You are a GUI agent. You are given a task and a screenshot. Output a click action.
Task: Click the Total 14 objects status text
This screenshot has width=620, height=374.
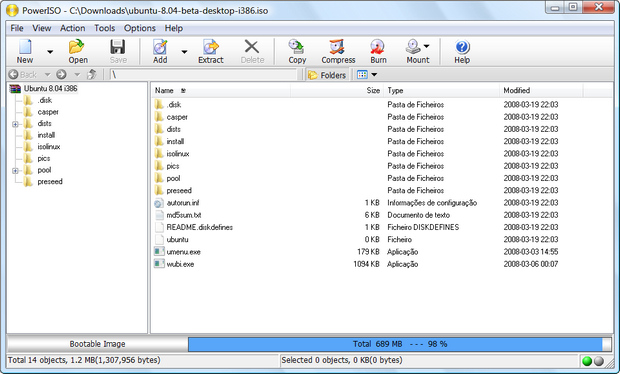point(84,360)
